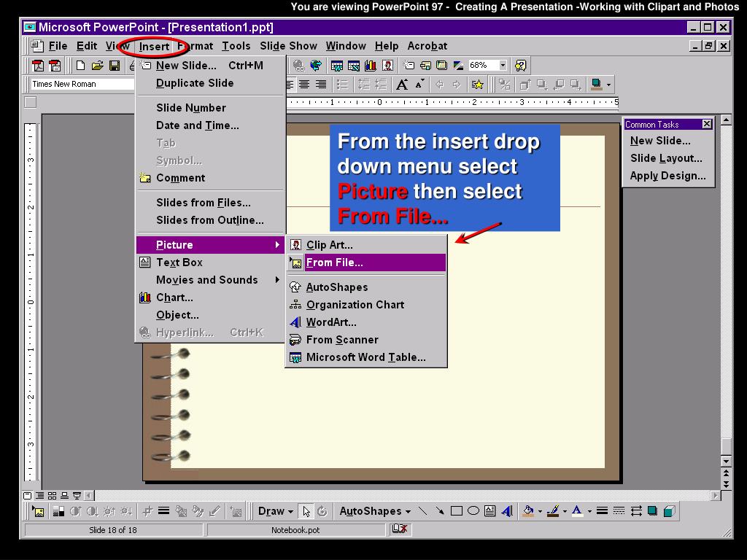
Task: Switch to Slide Sorter View button
Action: 52,496
